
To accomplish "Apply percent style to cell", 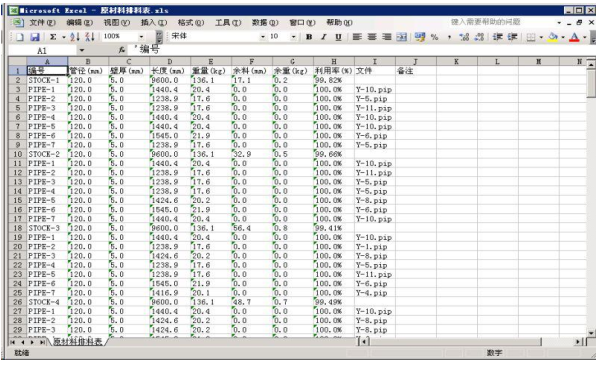I will click(x=434, y=37).
